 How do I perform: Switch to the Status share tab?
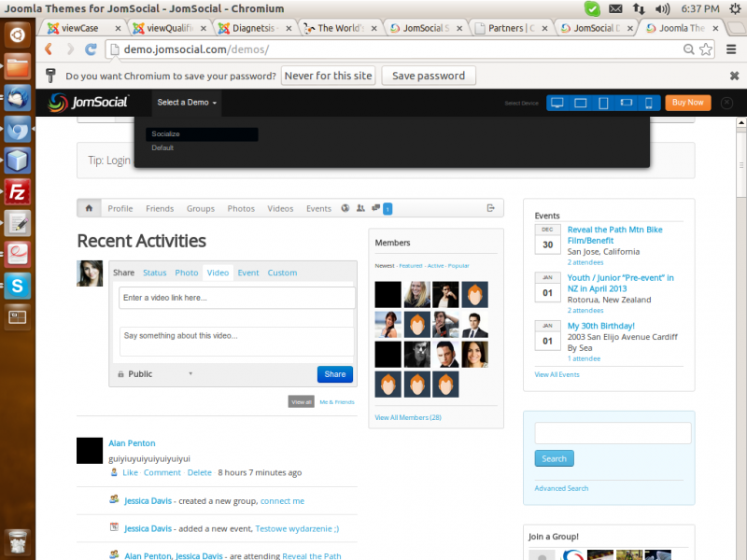tap(155, 273)
